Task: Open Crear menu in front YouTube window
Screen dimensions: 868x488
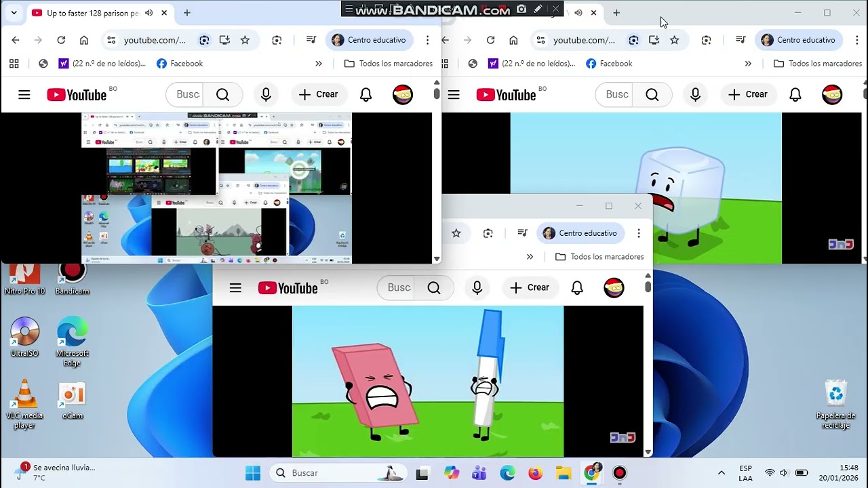Action: point(530,287)
